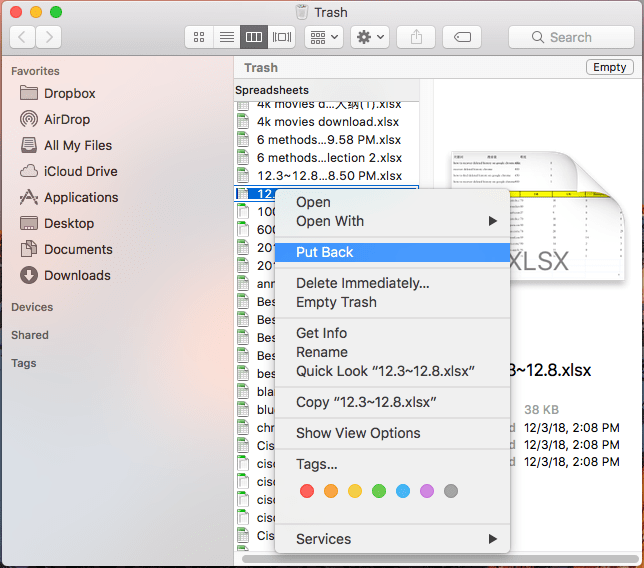Choose Put Back in context menu

(x=392, y=252)
